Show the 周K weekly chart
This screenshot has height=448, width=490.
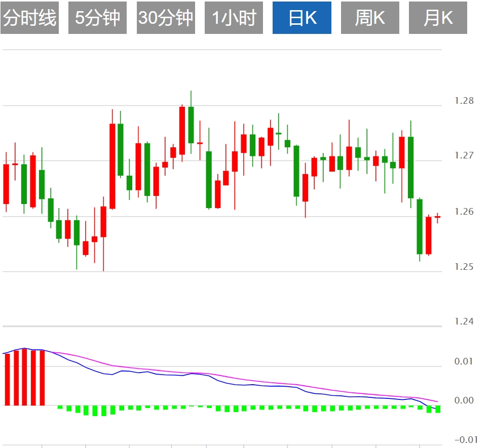point(370,18)
